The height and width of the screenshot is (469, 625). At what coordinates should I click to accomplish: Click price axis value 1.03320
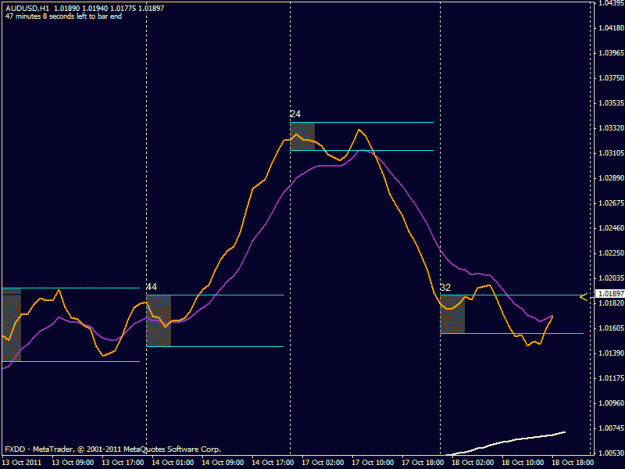(x=611, y=128)
